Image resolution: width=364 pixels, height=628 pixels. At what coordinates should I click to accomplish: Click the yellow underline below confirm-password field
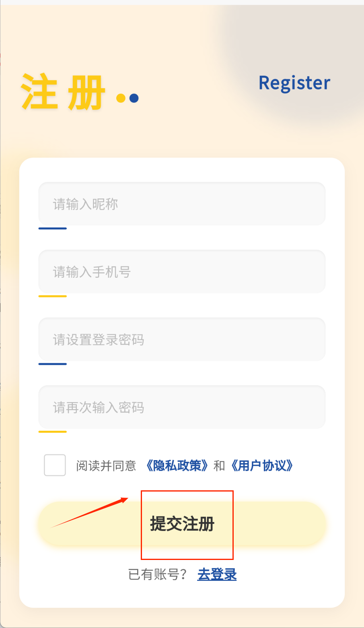pyautogui.click(x=53, y=432)
